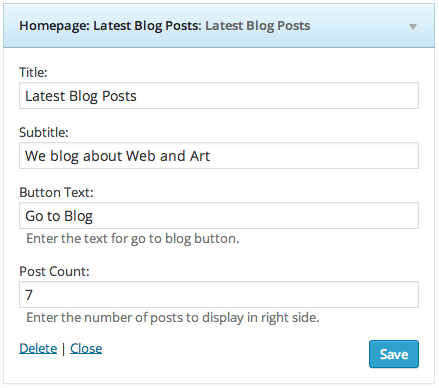Image resolution: width=439 pixels, height=388 pixels.
Task: Click the "Title:" field label
Action: tap(33, 72)
